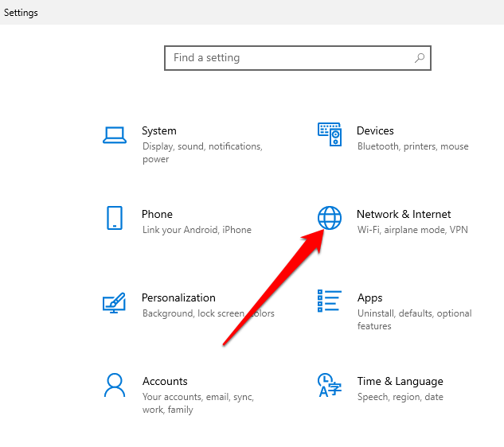Click the Phone icon
Viewport: 504px width, 447px height.
pos(114,218)
